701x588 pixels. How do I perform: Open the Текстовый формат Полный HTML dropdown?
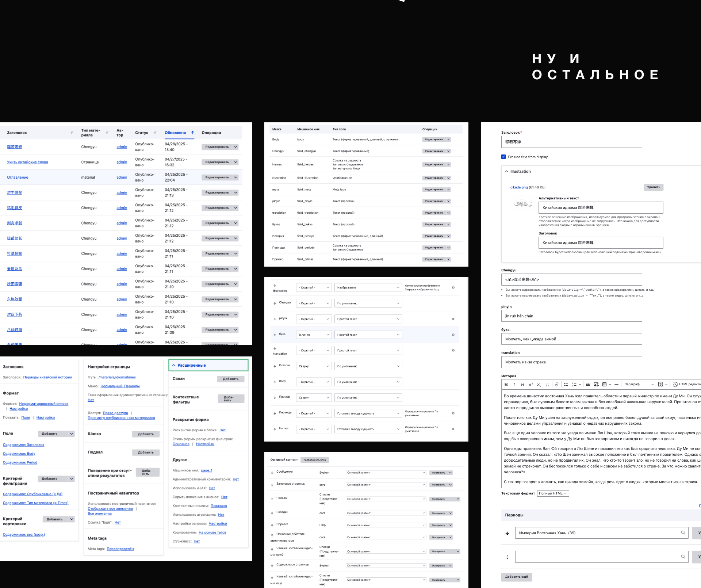click(x=553, y=493)
